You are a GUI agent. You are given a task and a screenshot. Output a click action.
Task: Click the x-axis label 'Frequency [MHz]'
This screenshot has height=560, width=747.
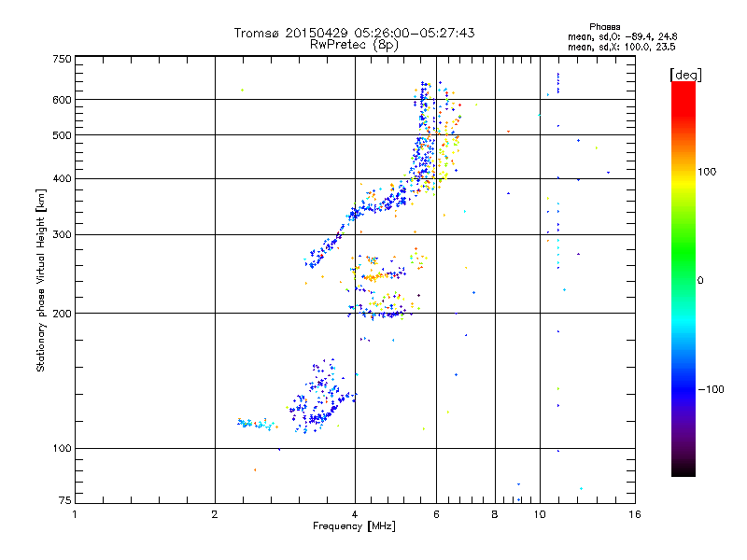pyautogui.click(x=354, y=526)
